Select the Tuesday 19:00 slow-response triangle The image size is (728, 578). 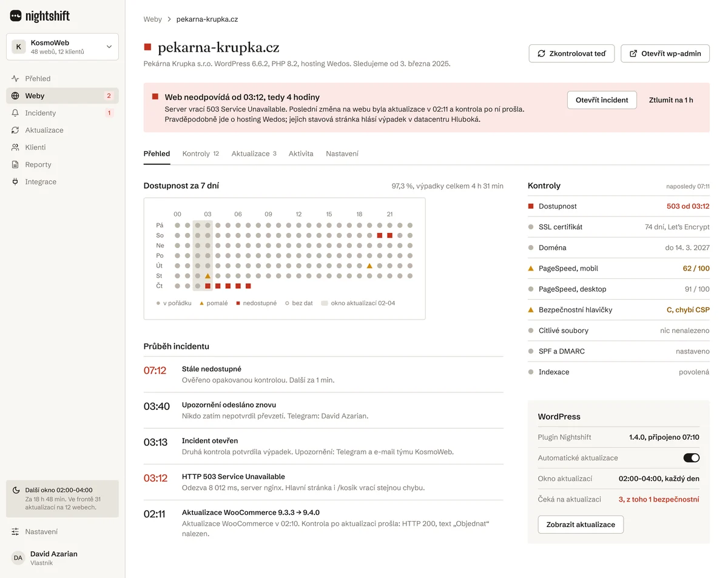pyautogui.click(x=369, y=266)
